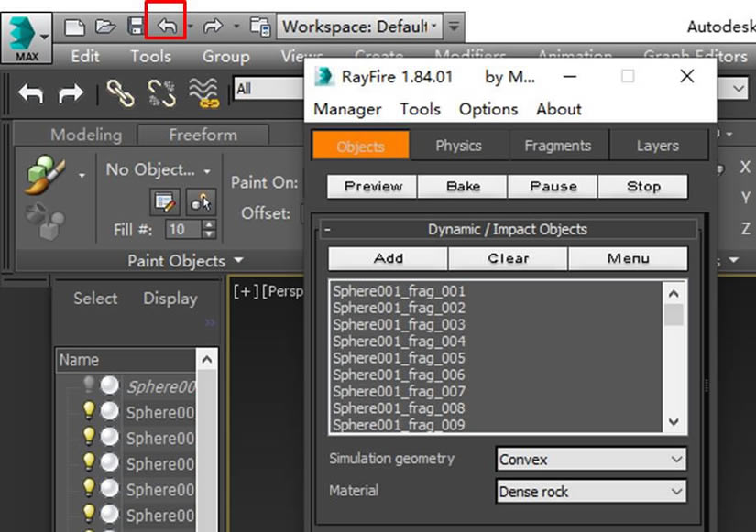Click the Bake button
The image size is (756, 532).
pyautogui.click(x=463, y=187)
